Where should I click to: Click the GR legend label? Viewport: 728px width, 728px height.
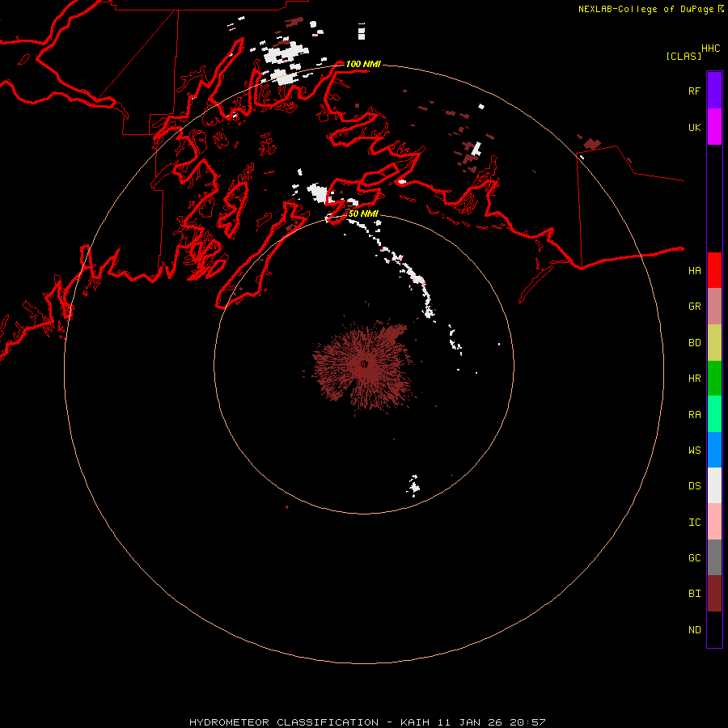[694, 307]
